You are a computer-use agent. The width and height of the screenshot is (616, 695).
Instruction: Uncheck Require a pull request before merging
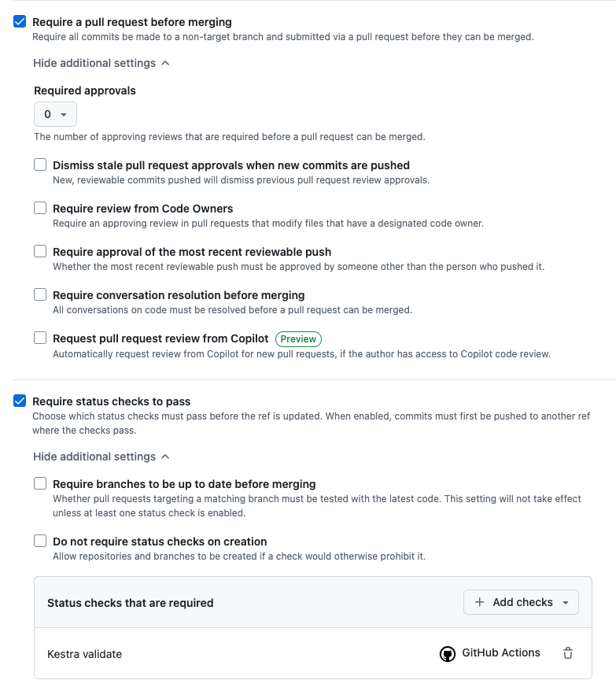click(x=20, y=22)
